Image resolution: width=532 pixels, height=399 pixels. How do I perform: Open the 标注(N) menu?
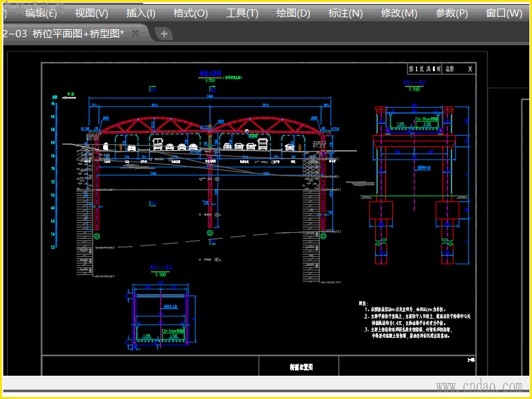coord(345,13)
